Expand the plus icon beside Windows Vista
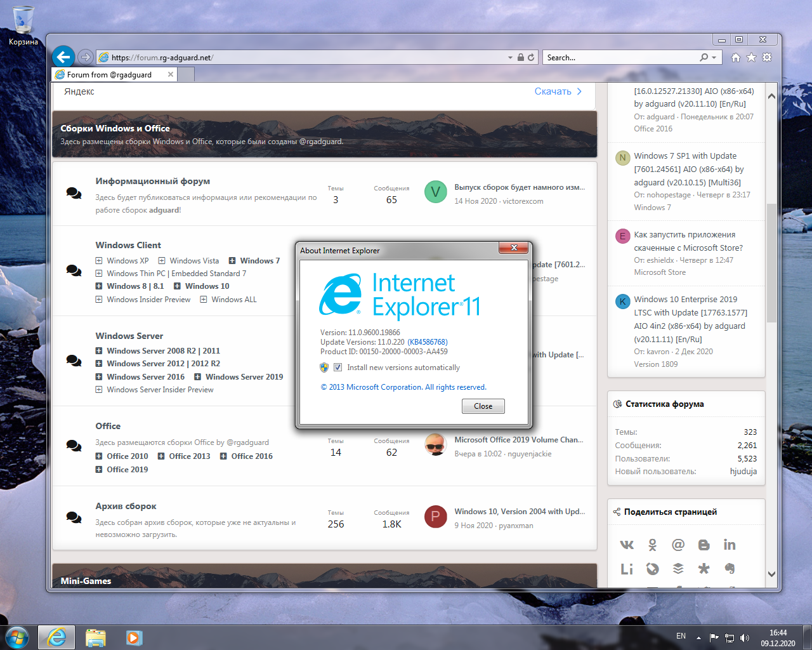This screenshot has width=812, height=650. pyautogui.click(x=162, y=260)
